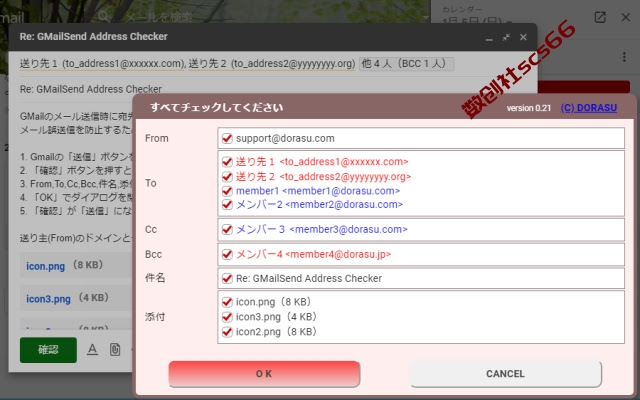Click the version 0.21 label
This screenshot has width=640, height=400.
point(529,108)
